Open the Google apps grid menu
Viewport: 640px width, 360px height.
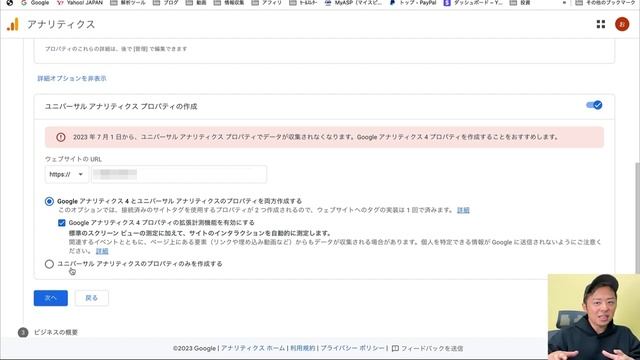point(600,24)
